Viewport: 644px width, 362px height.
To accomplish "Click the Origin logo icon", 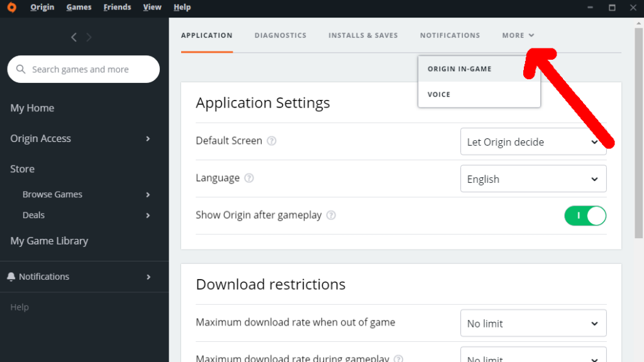I will coord(12,8).
